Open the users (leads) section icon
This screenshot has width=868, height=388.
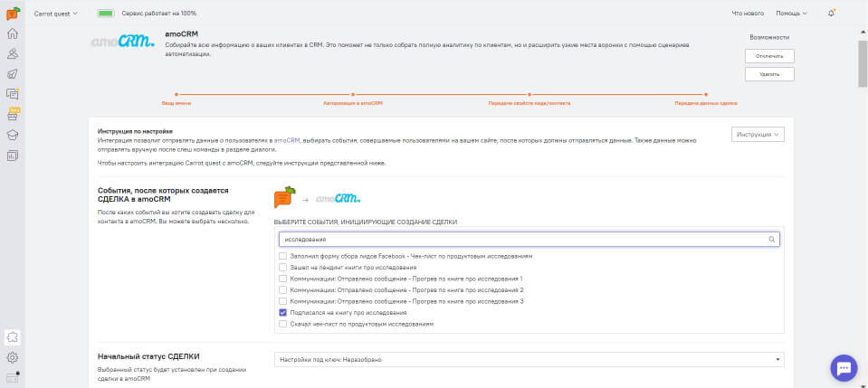[x=12, y=53]
